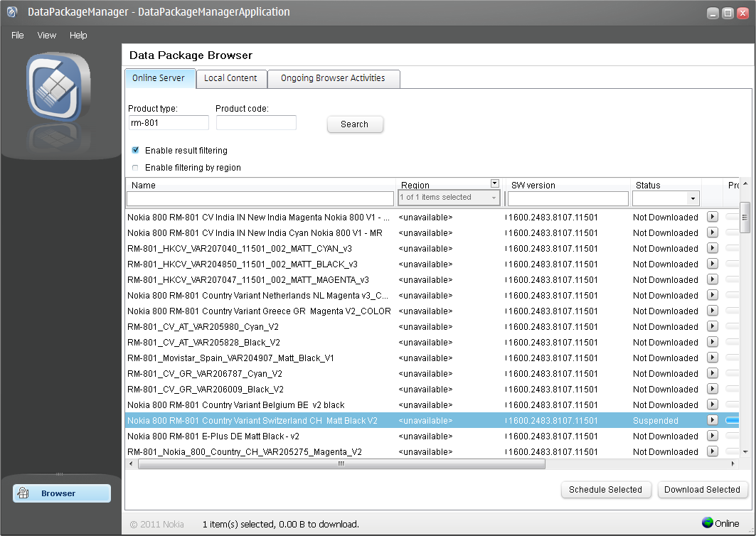Image resolution: width=756 pixels, height=536 pixels.
Task: Click the Product code input field
Action: click(256, 122)
